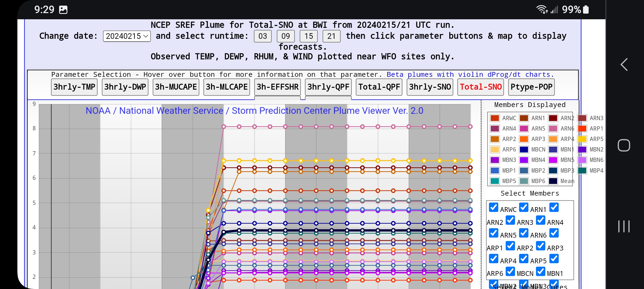
Task: Click the 'Select Members' heading text
Action: [x=530, y=193]
